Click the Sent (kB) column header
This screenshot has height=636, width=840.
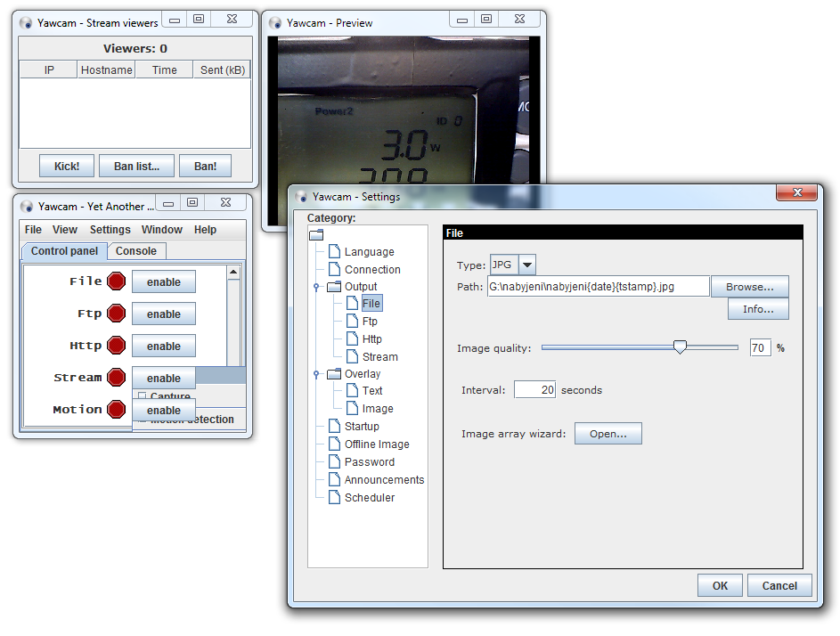[x=223, y=69]
